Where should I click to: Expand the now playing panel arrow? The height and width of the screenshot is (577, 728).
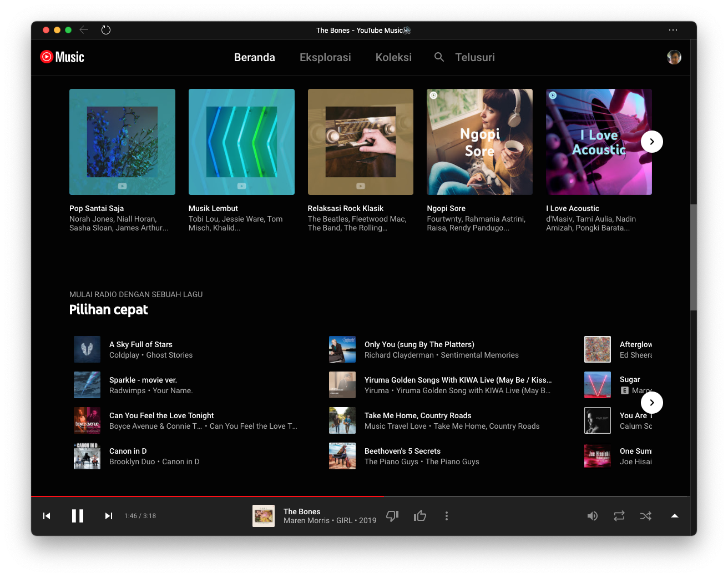[675, 516]
